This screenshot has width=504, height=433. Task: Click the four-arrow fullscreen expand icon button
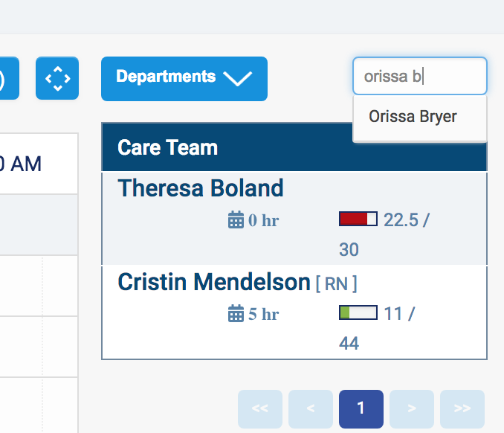click(57, 78)
